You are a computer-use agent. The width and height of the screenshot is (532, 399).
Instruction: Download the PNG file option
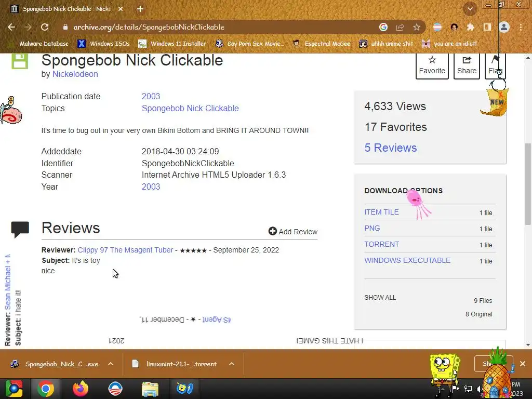tap(372, 229)
